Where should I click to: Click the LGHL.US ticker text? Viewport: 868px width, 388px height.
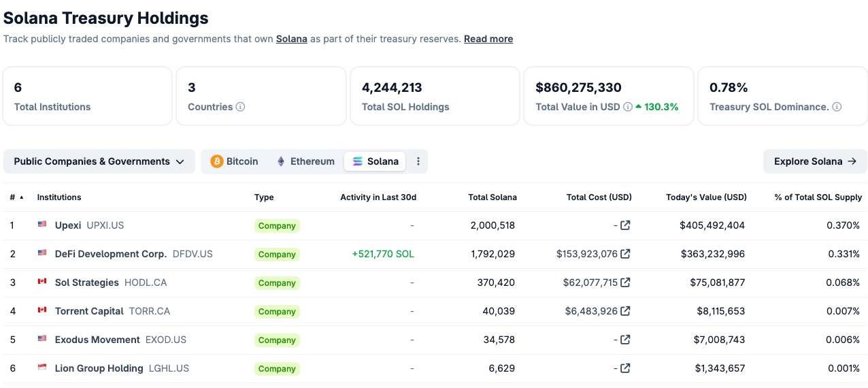click(x=169, y=368)
